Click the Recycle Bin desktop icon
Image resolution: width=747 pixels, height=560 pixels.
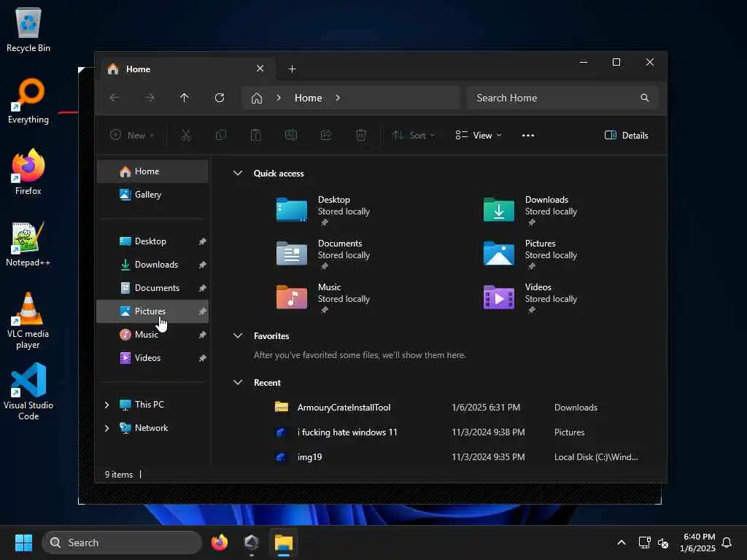[28, 29]
